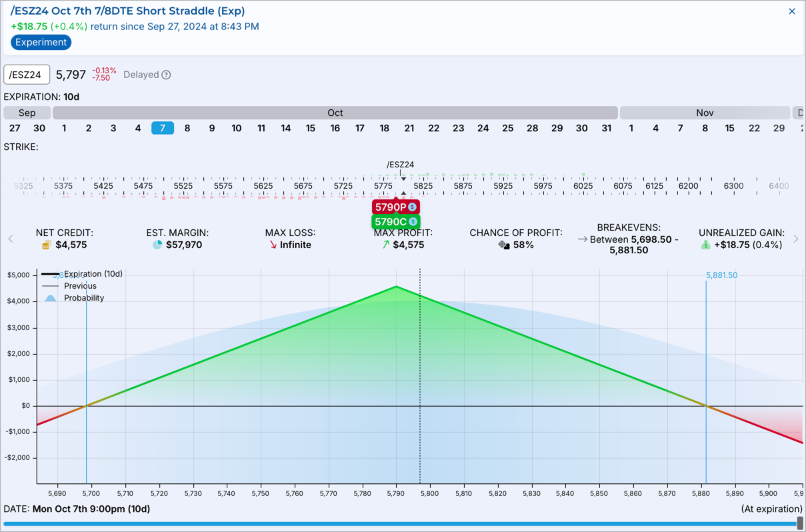The height and width of the screenshot is (532, 806).
Task: Click the Net Credit coins icon
Action: pos(46,245)
